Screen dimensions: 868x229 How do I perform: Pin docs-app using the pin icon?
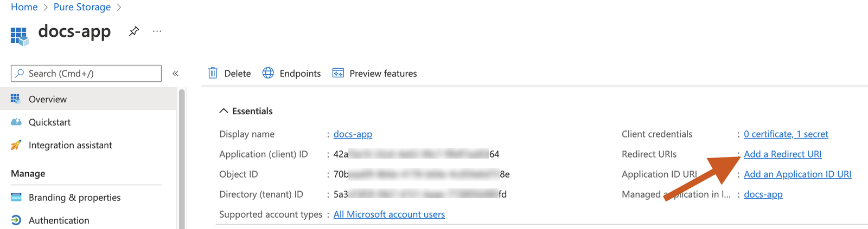click(x=133, y=31)
